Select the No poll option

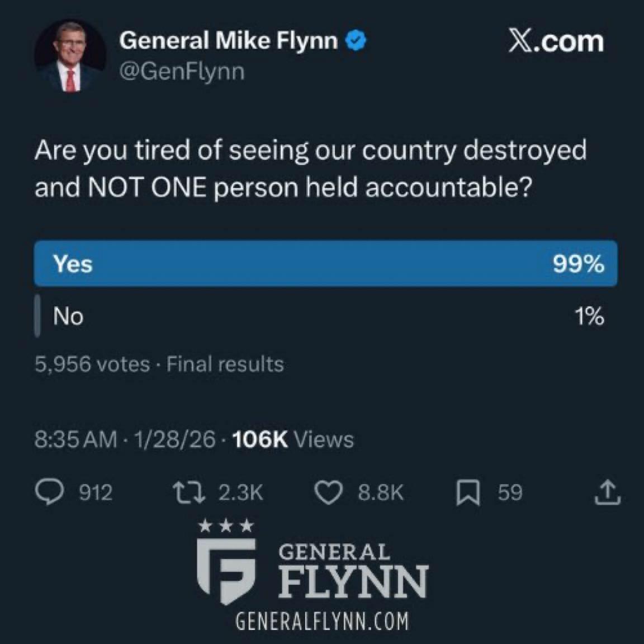point(68,316)
